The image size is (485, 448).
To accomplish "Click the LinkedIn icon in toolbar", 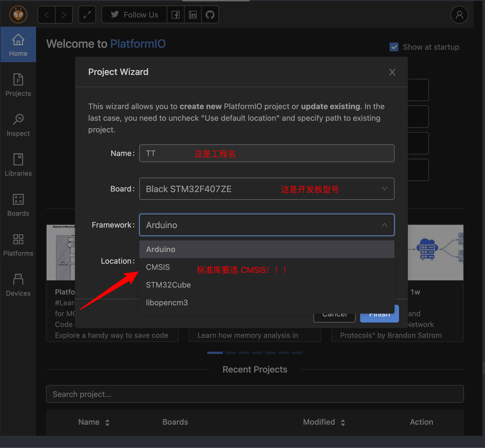I will click(193, 15).
